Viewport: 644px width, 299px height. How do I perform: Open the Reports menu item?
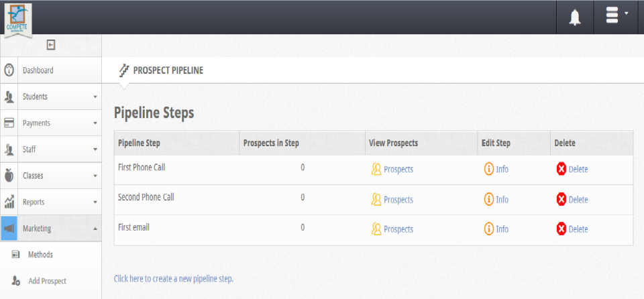pyautogui.click(x=34, y=202)
